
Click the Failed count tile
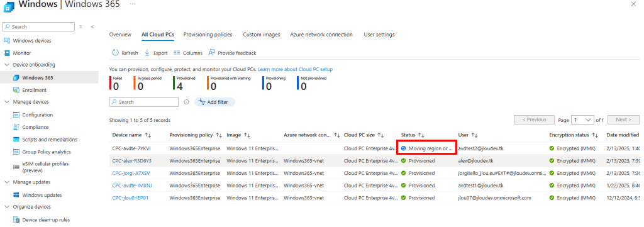pos(116,84)
